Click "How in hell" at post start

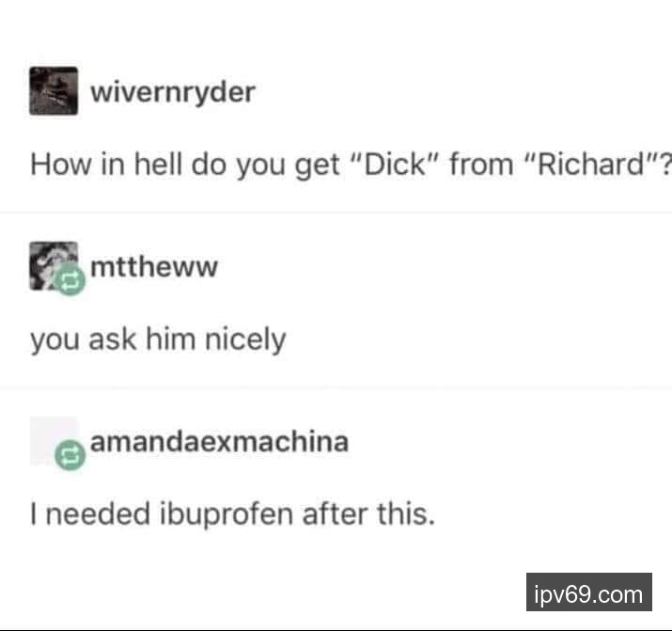(x=106, y=164)
